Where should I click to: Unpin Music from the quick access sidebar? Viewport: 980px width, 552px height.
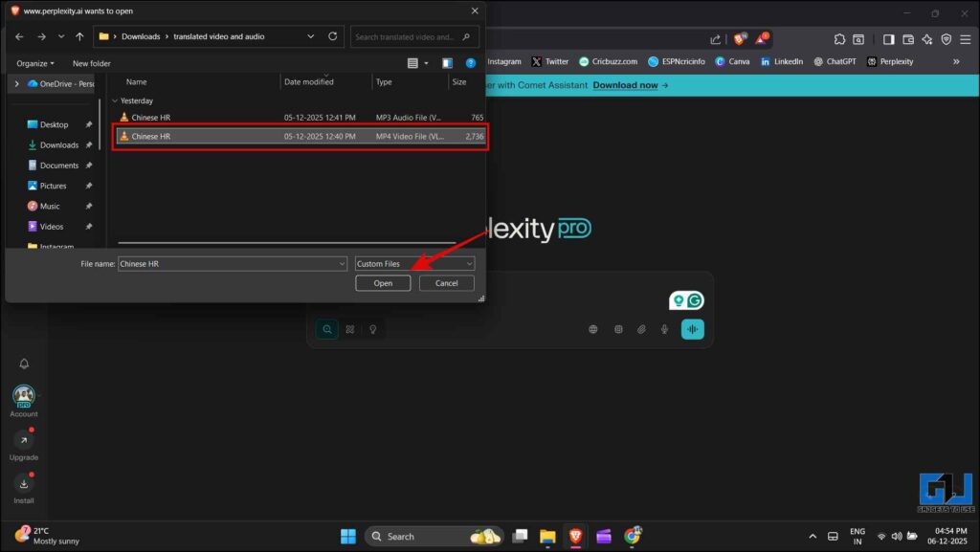pyautogui.click(x=88, y=206)
